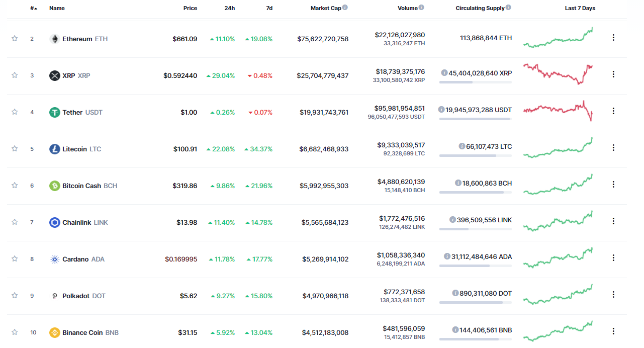Favorite Polkadot using its star
The width and height of the screenshot is (644, 348).
pos(15,296)
